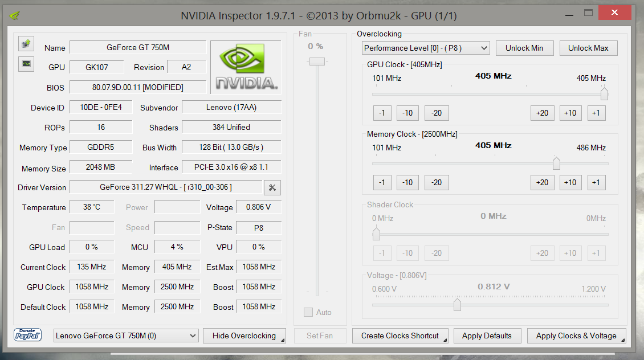The height and width of the screenshot is (360, 644).
Task: Click the Revision field A2
Action: click(186, 67)
